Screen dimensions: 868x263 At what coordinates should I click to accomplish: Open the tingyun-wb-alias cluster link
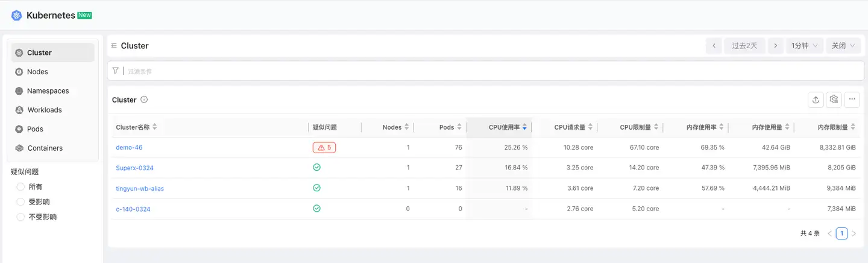[140, 188]
